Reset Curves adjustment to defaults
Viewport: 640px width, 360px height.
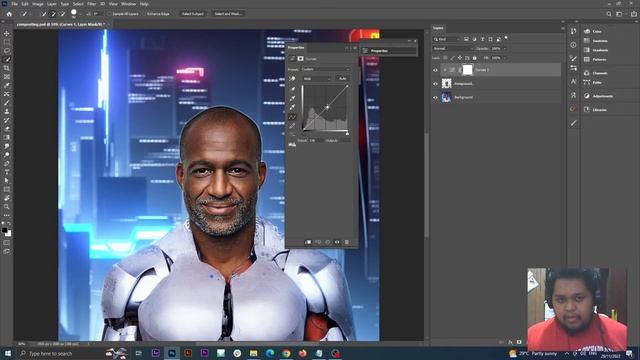[327, 242]
